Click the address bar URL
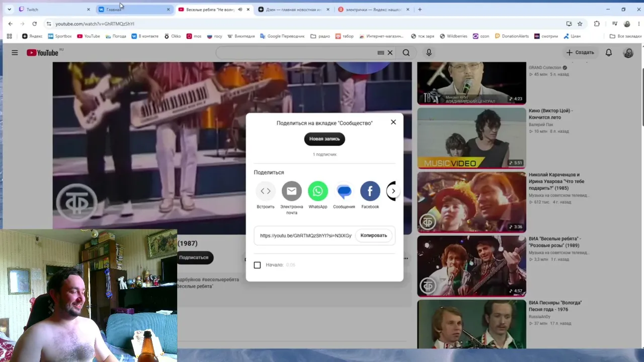The height and width of the screenshot is (362, 644). coord(95,24)
